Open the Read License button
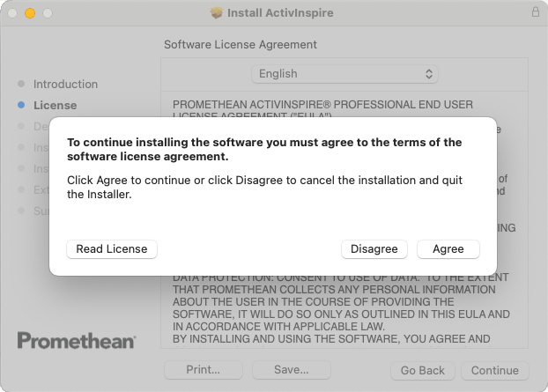This screenshot has height=392, width=548. [x=112, y=249]
